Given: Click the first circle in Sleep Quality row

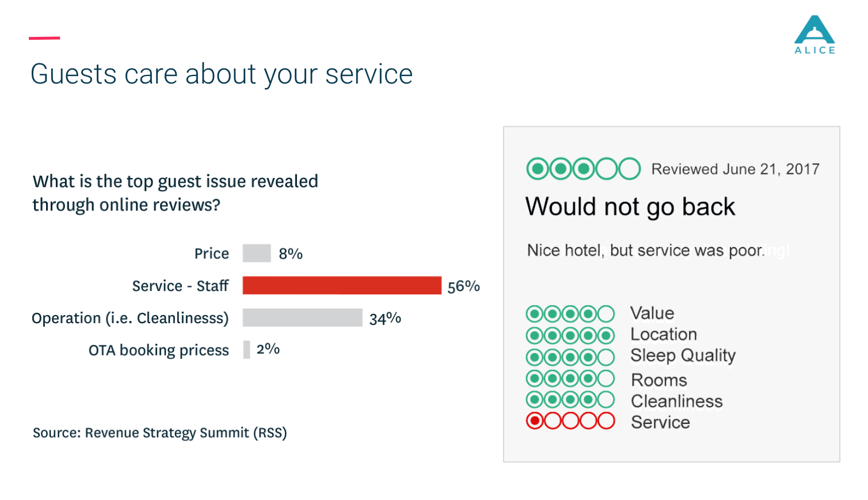Looking at the screenshot, I should click(x=535, y=357).
